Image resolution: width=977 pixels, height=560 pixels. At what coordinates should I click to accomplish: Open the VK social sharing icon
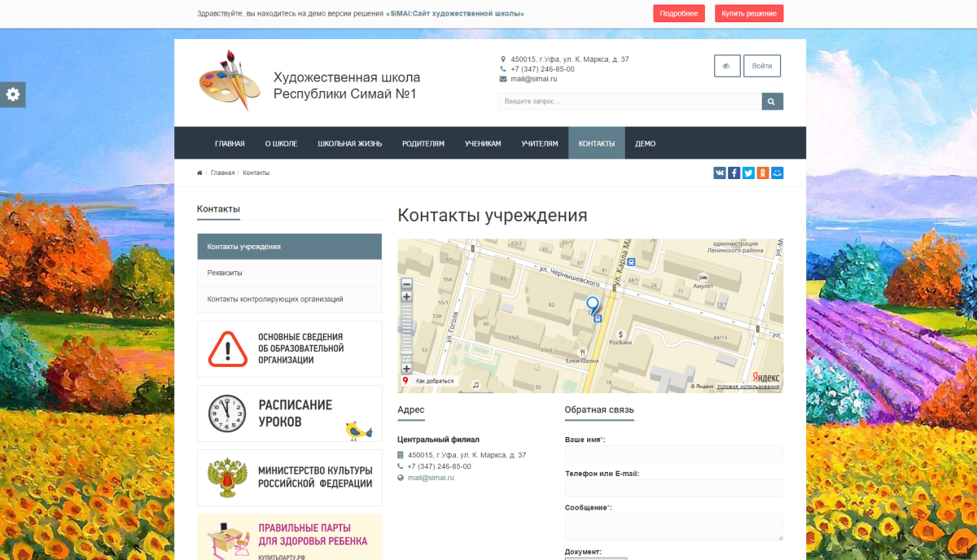coord(719,173)
